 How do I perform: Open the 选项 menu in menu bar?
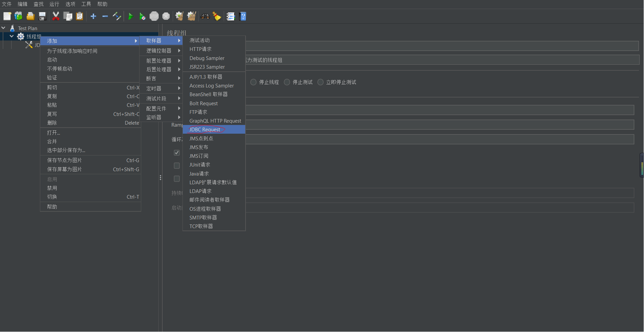tap(70, 4)
